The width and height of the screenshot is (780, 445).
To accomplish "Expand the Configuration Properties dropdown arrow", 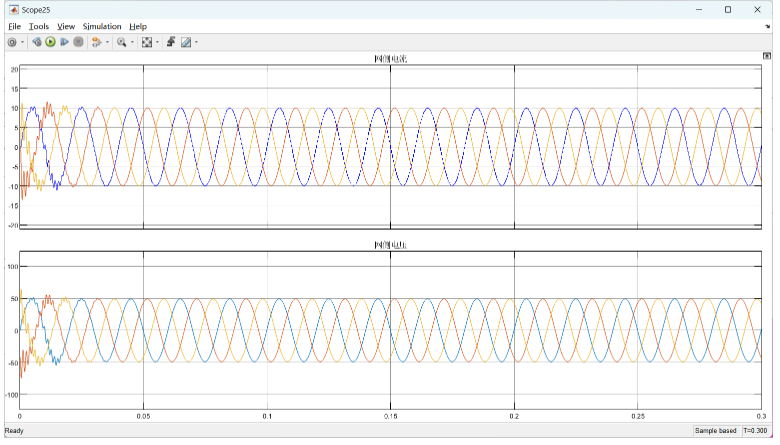I will click(22, 43).
